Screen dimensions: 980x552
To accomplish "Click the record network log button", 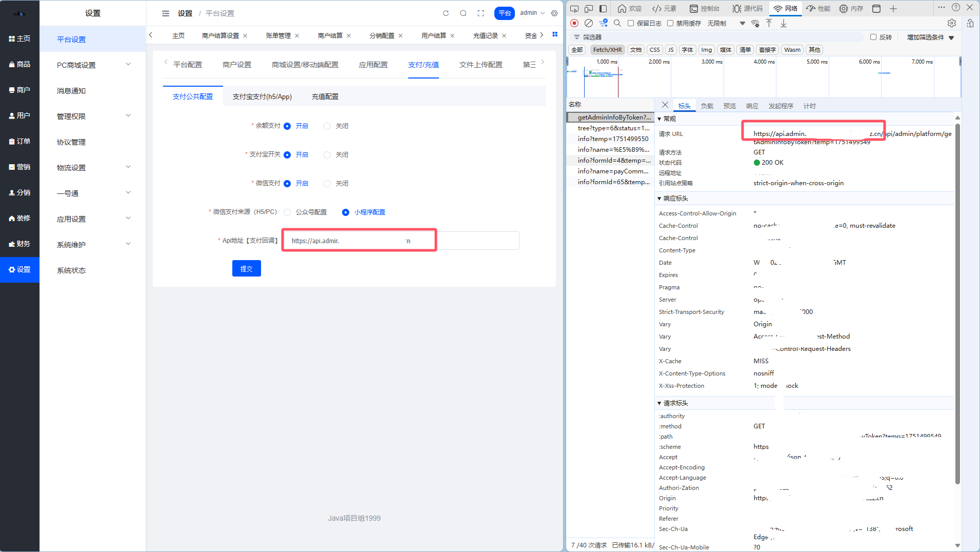I will pos(574,23).
